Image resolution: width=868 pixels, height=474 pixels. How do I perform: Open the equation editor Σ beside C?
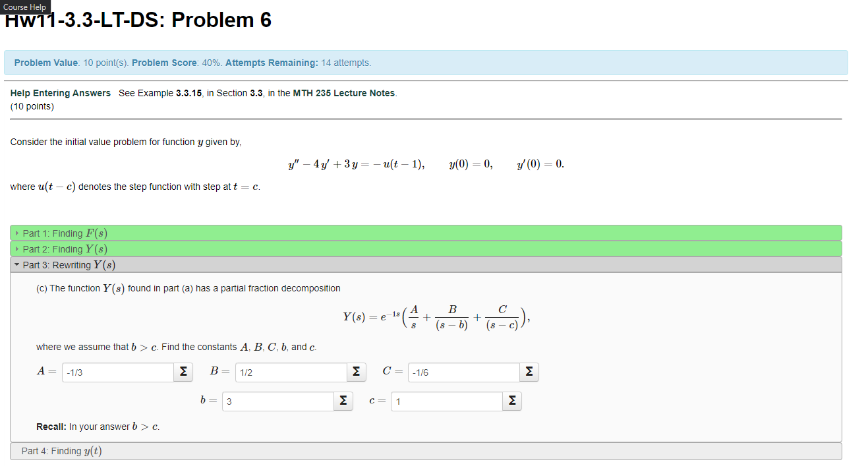coord(529,372)
